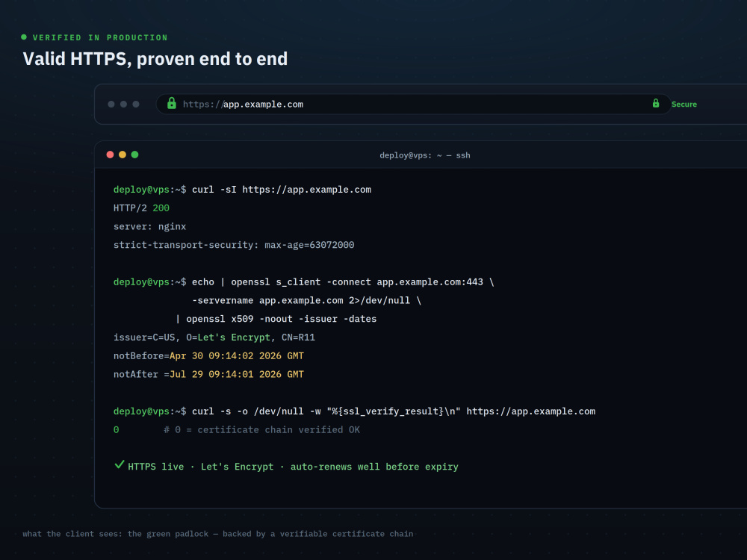This screenshot has height=560, width=747.
Task: Click the green checkmark before HTTPS live
Action: 119,464
